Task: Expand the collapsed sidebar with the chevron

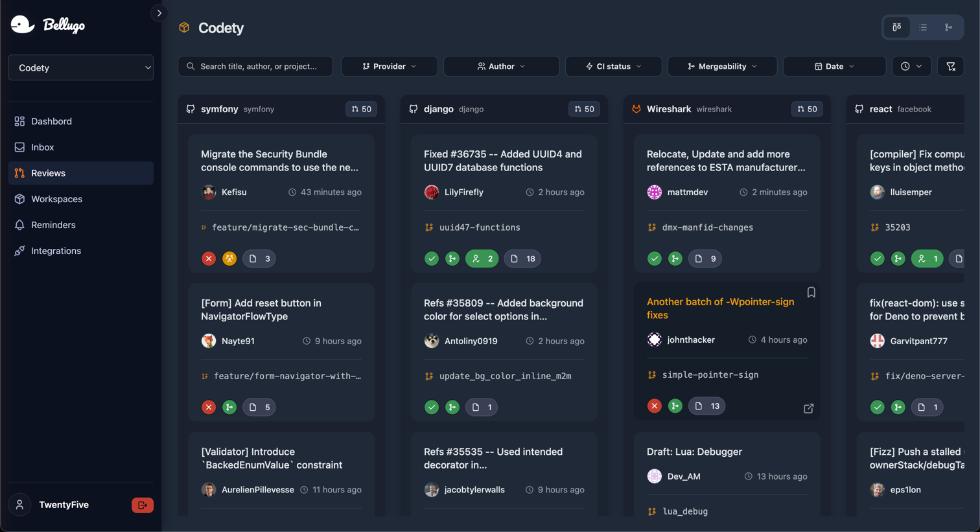Action: 159,12
